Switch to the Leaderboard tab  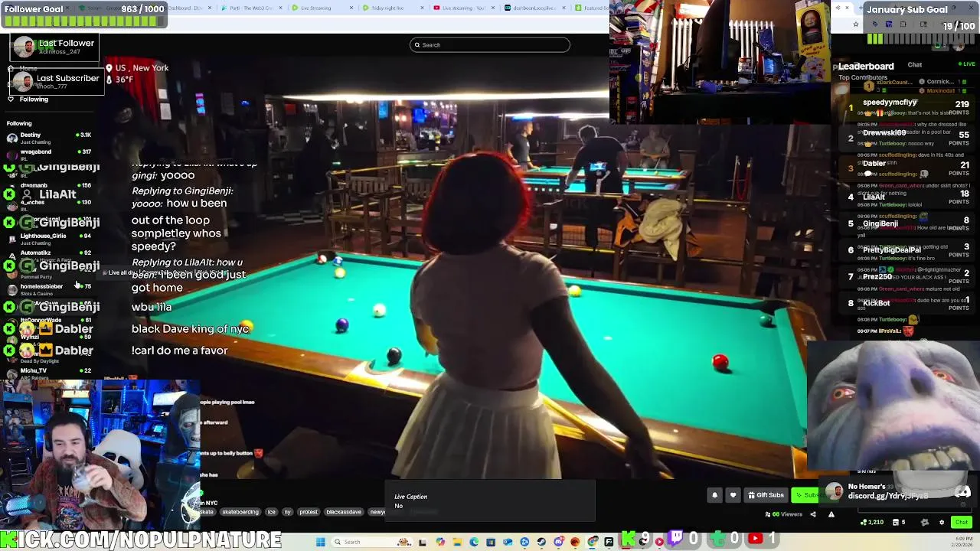coord(865,66)
